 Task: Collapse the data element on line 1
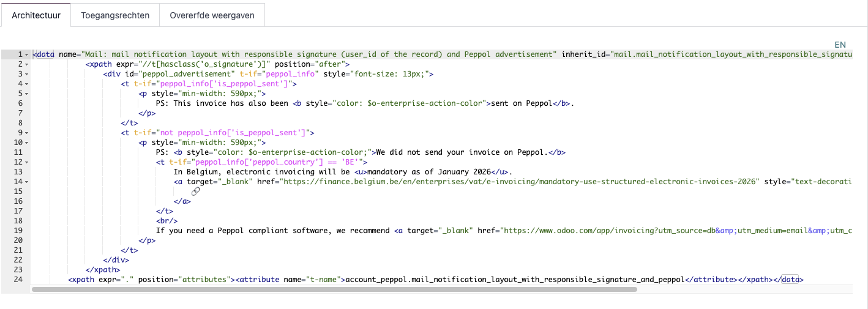(x=27, y=54)
